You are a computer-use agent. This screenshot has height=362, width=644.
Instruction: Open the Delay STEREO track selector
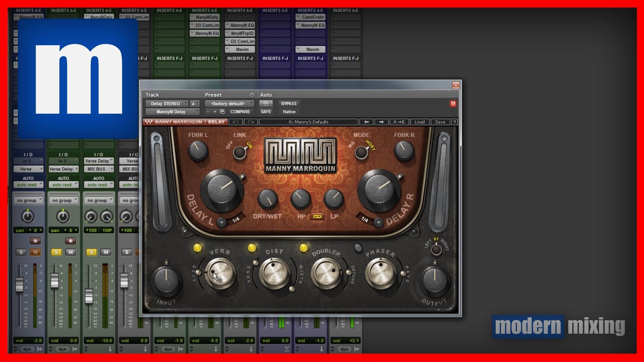tap(166, 104)
